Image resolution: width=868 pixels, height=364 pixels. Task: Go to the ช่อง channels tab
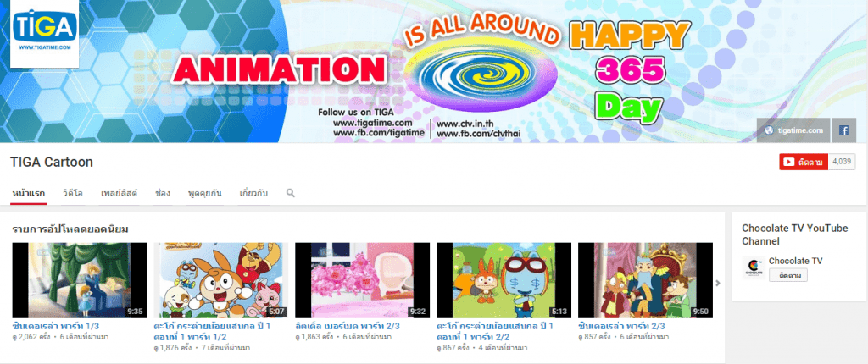click(163, 193)
